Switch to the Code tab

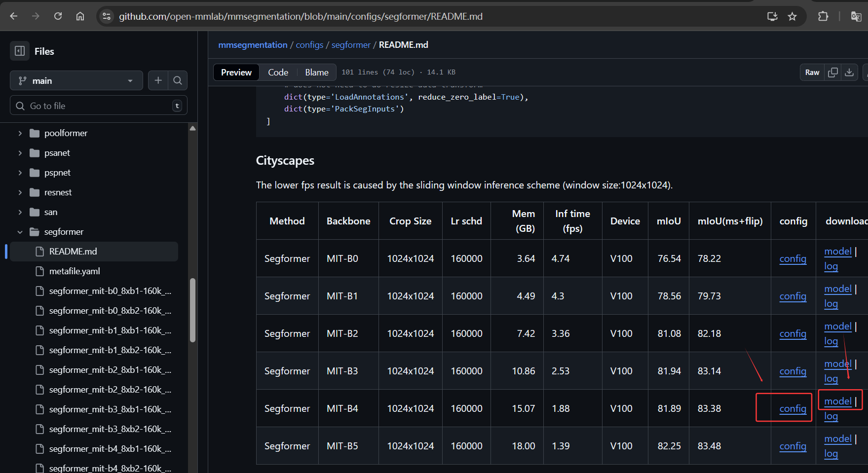pos(278,73)
